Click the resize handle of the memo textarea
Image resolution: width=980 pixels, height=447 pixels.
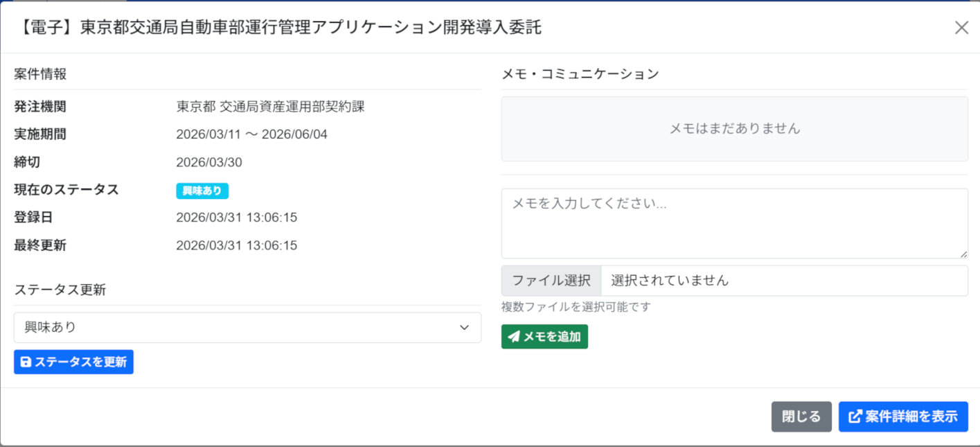[x=963, y=254]
